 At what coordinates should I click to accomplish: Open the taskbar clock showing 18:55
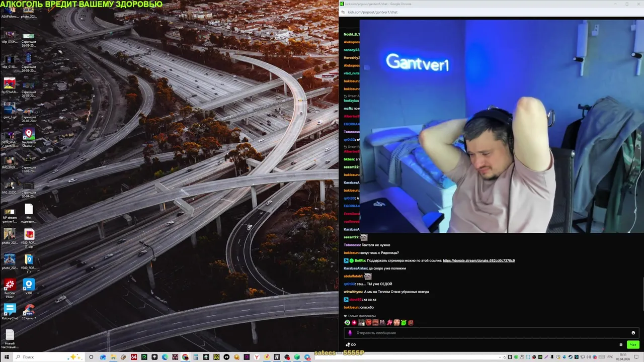click(x=623, y=357)
